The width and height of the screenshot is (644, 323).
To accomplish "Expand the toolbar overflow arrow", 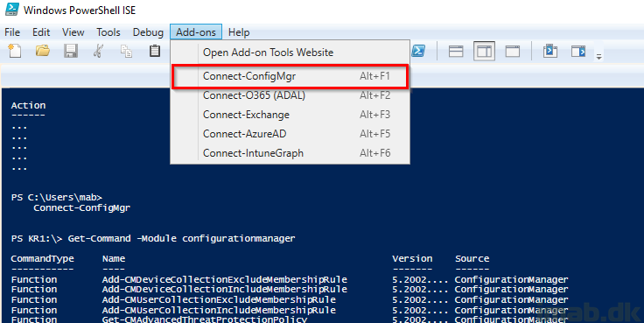I will [599, 57].
